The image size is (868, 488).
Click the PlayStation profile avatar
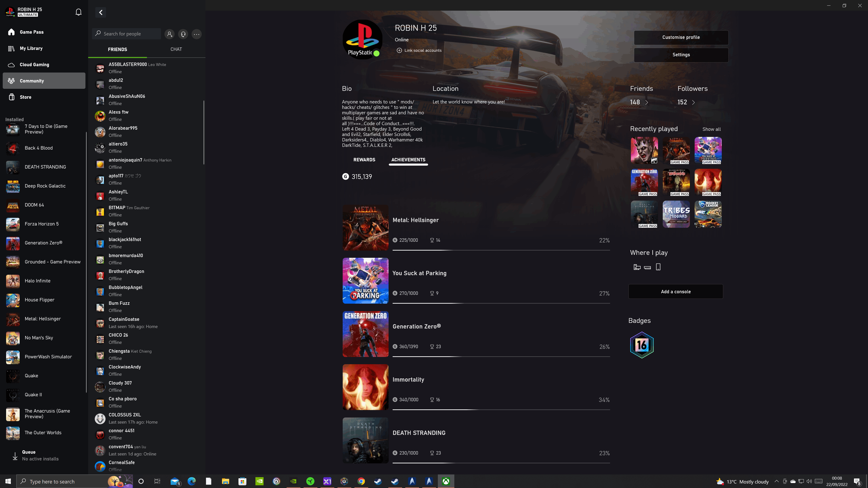coord(362,40)
